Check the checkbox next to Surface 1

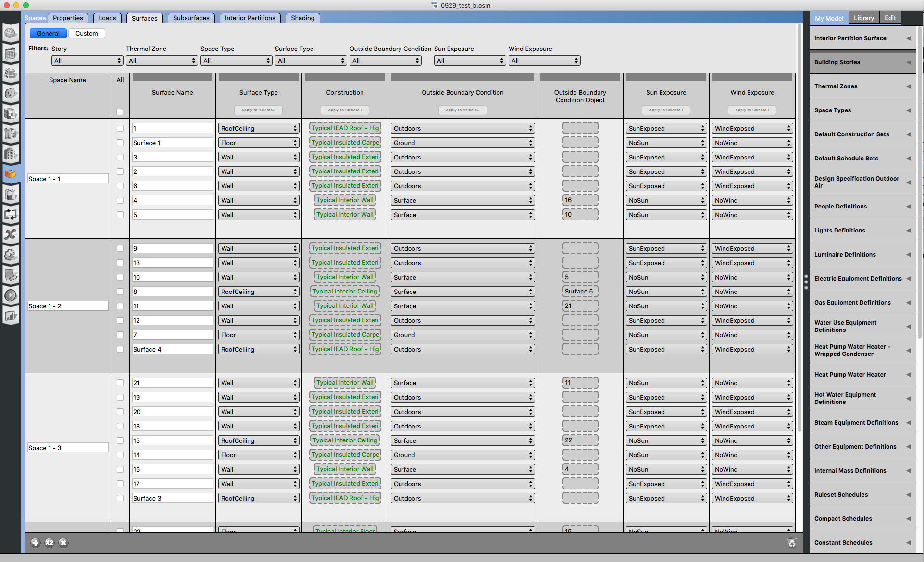(120, 142)
